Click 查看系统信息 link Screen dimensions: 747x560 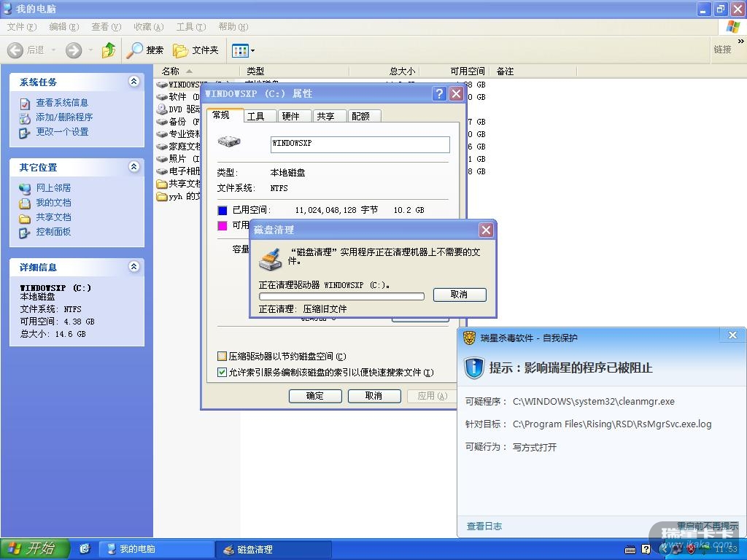[62, 102]
